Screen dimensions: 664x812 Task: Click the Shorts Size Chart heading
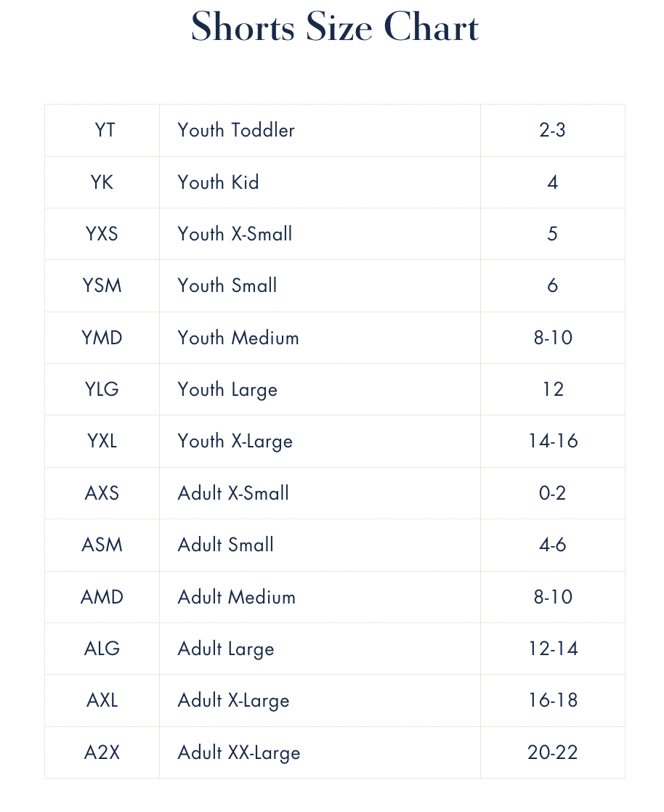pyautogui.click(x=335, y=28)
